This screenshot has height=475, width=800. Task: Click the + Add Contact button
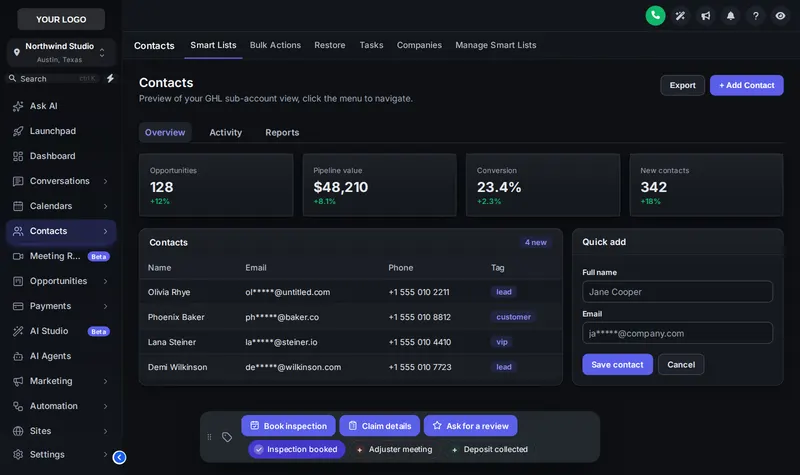tap(746, 85)
